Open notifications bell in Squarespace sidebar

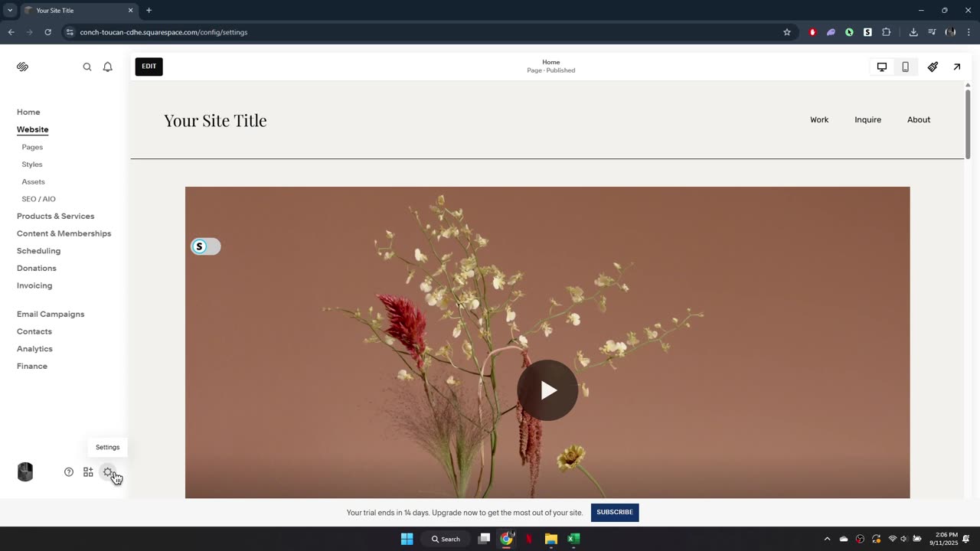point(108,67)
